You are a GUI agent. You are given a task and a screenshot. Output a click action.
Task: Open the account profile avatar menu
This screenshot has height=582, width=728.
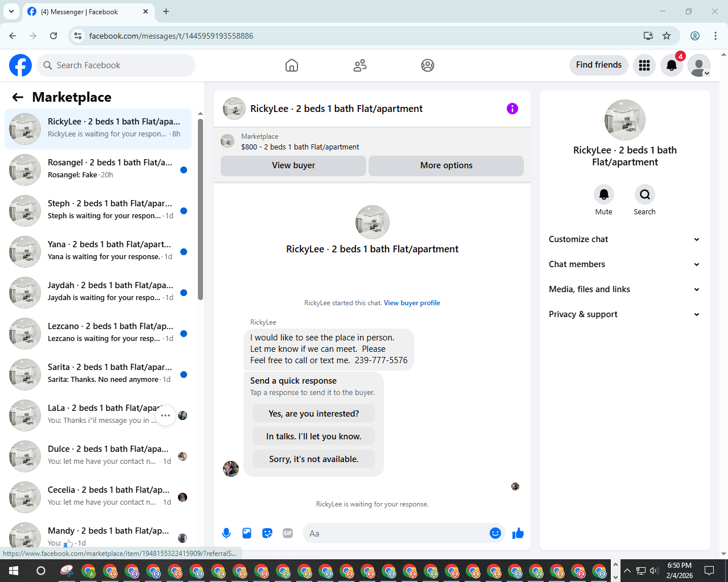[699, 65]
